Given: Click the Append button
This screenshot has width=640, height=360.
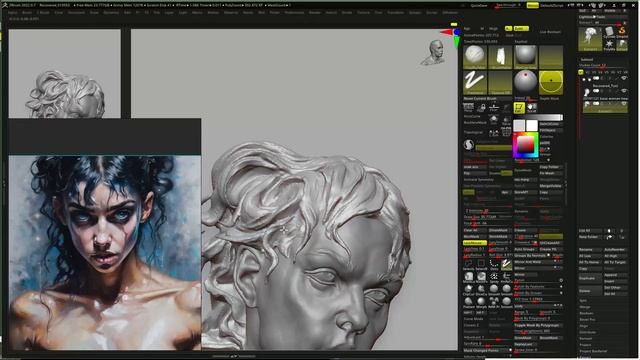Looking at the screenshot, I should 616,275.
